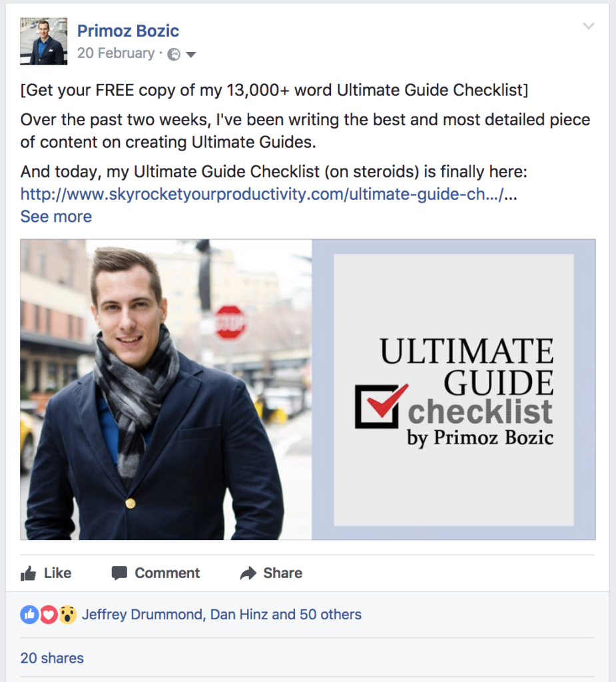View the 20 shares list
This screenshot has width=616, height=682.
pyautogui.click(x=52, y=658)
